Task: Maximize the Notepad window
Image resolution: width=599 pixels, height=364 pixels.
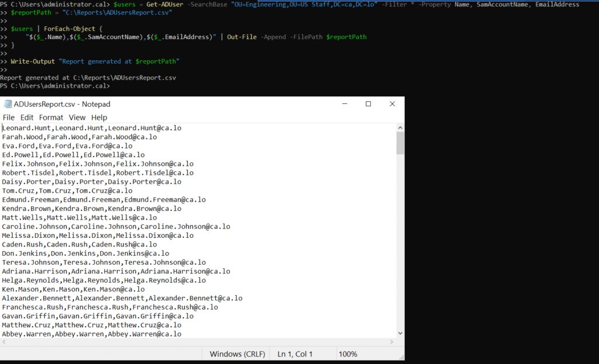Action: point(369,104)
